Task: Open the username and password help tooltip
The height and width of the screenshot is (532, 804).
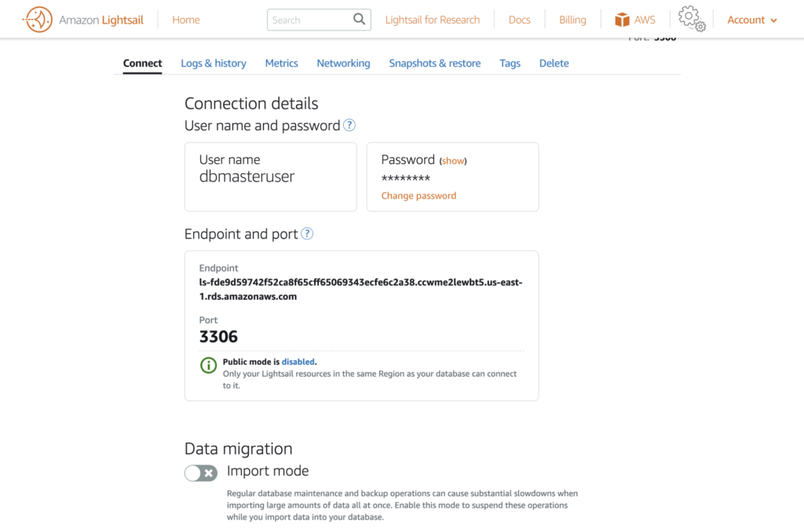Action: click(x=349, y=125)
